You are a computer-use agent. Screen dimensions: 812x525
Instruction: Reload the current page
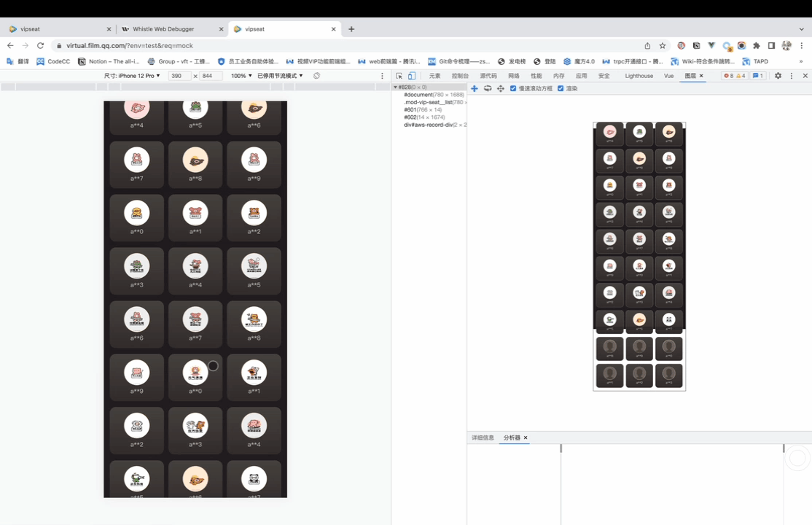coord(40,46)
